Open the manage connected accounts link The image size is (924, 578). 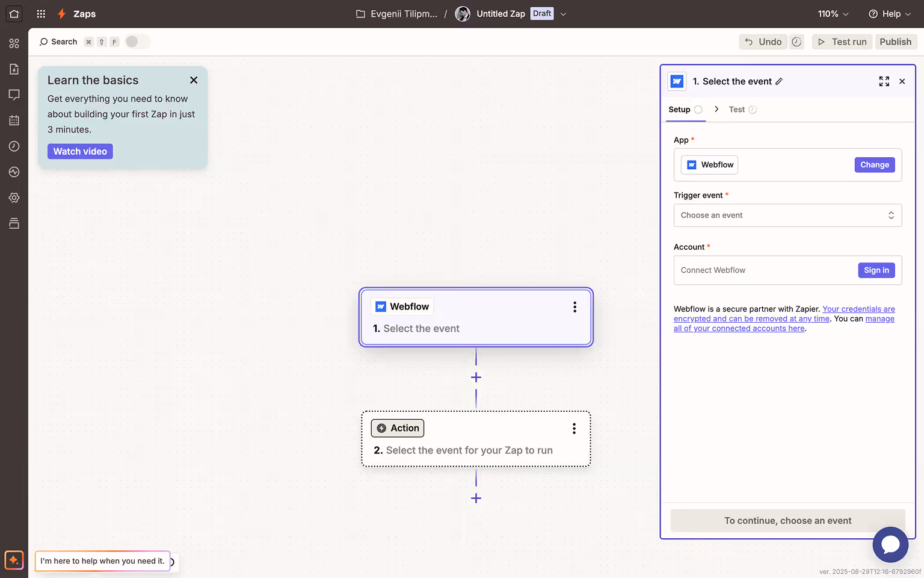coord(739,328)
